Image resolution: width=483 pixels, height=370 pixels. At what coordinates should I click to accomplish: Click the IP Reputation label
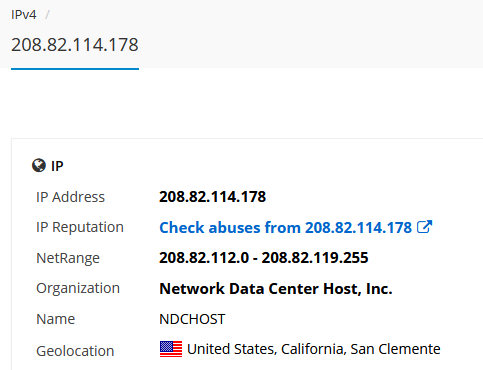tap(80, 228)
